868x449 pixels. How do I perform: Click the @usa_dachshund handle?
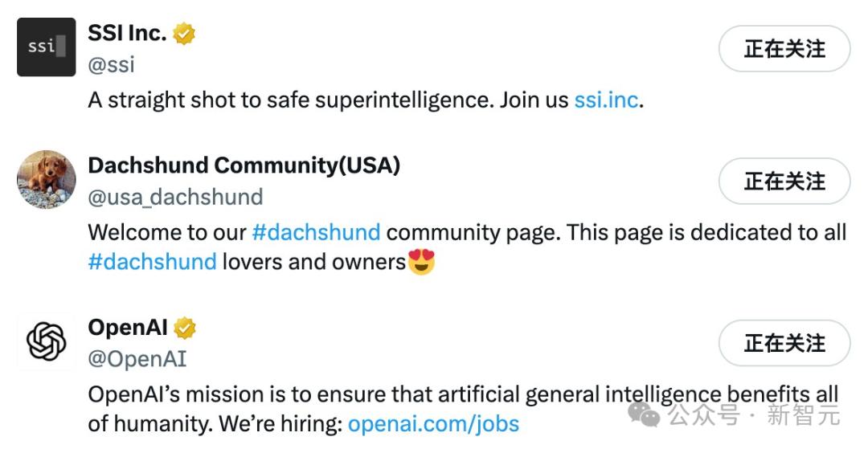pyautogui.click(x=175, y=198)
